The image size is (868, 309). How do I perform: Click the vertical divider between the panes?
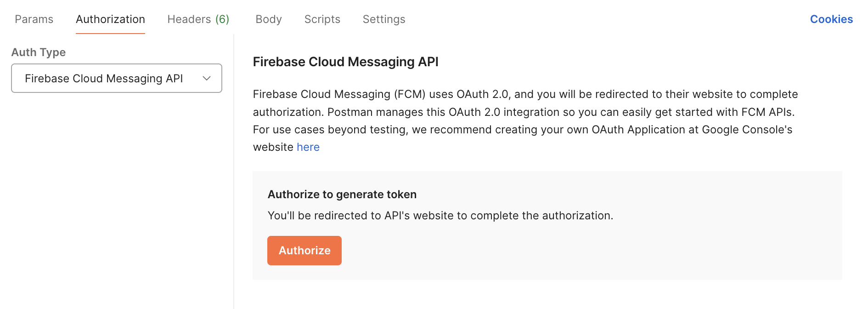point(234,184)
